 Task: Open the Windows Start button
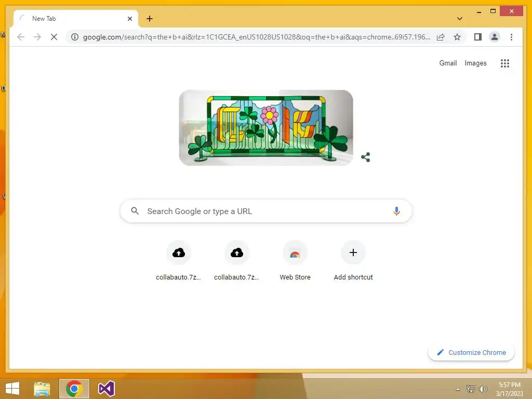12,389
